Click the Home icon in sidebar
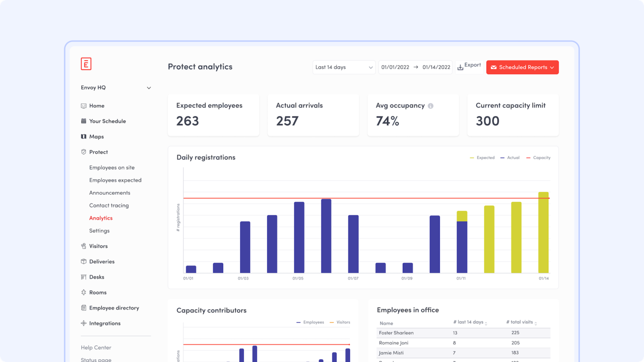The image size is (644, 362). (x=84, y=106)
